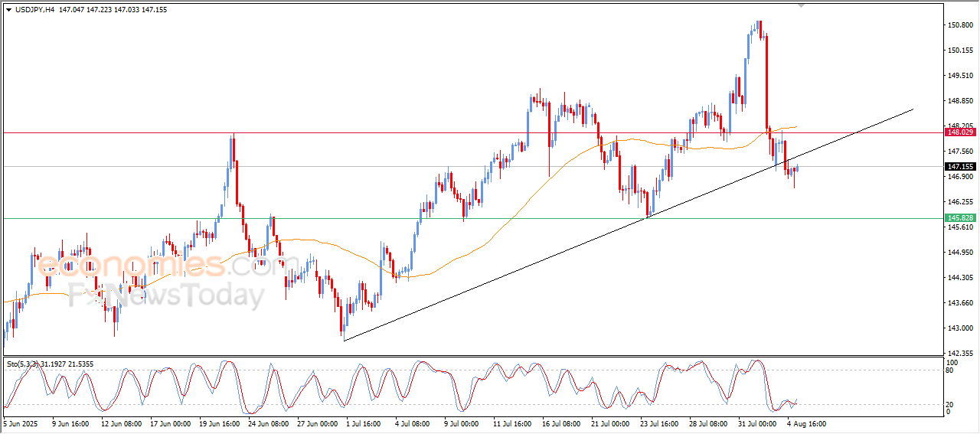Click the 145.610 price axis value
The height and width of the screenshot is (434, 980).
[960, 227]
